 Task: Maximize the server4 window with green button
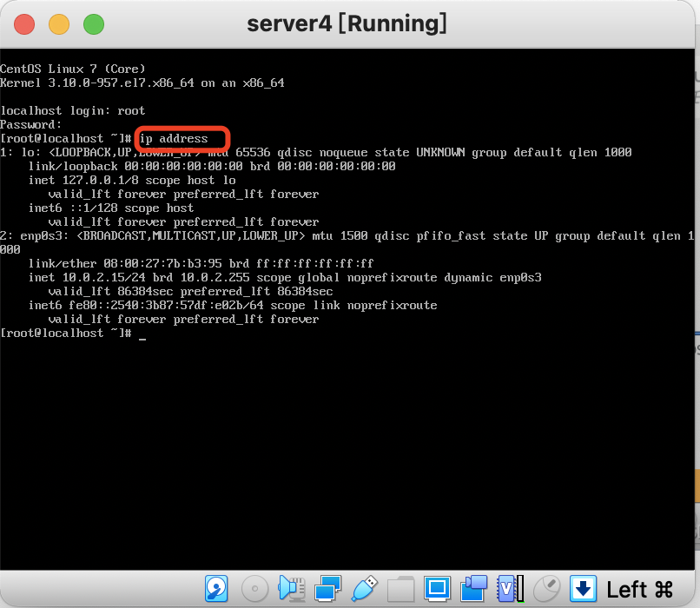tap(94, 24)
